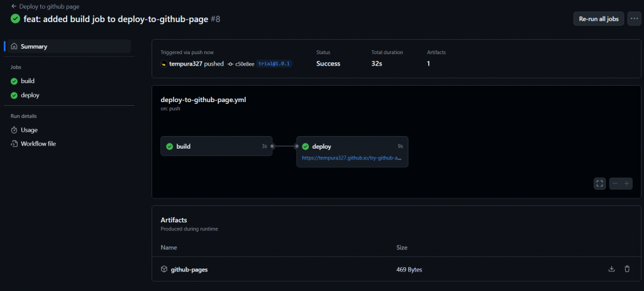Click the Usage stopwatch icon

tap(14, 130)
